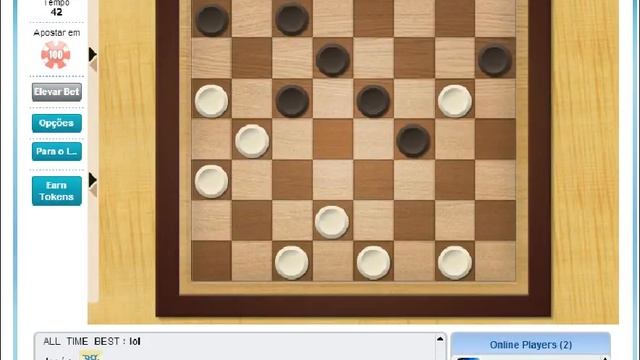The width and height of the screenshot is (640, 360).
Task: Pick bottom-row white piece in fifth column
Action: (x=373, y=262)
